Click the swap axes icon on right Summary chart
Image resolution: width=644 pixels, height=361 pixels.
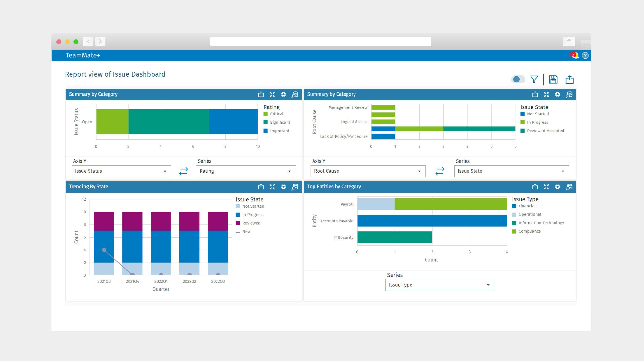pos(440,171)
